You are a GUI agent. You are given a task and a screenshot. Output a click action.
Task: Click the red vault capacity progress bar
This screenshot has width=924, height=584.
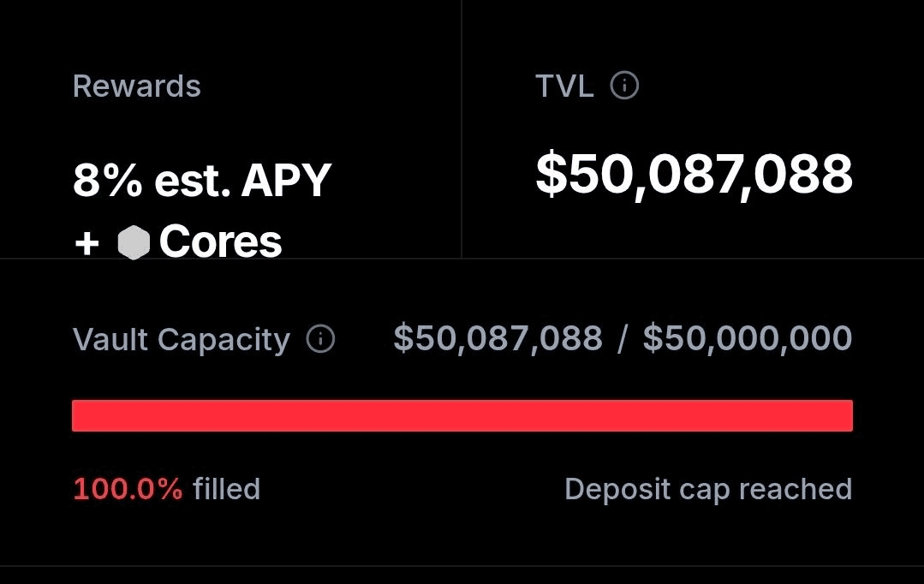pyautogui.click(x=462, y=415)
